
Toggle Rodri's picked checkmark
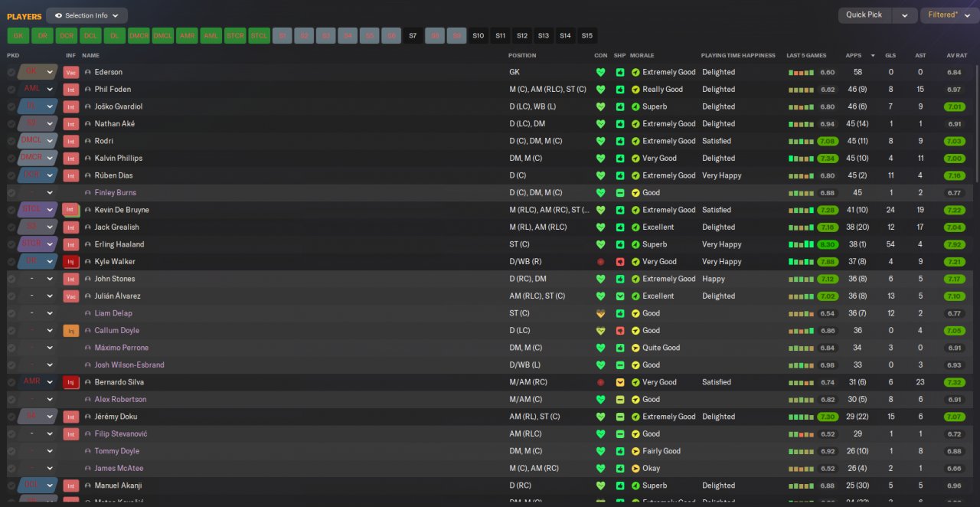click(11, 141)
